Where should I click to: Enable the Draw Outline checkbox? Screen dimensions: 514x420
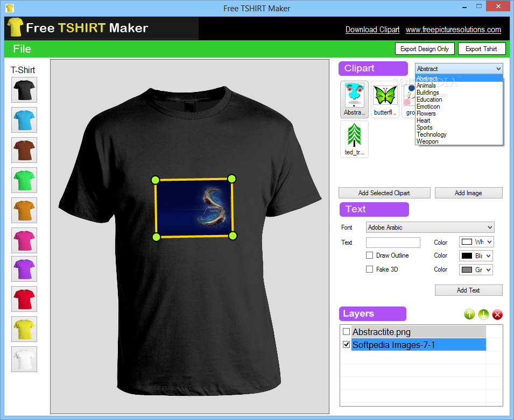[x=369, y=255]
